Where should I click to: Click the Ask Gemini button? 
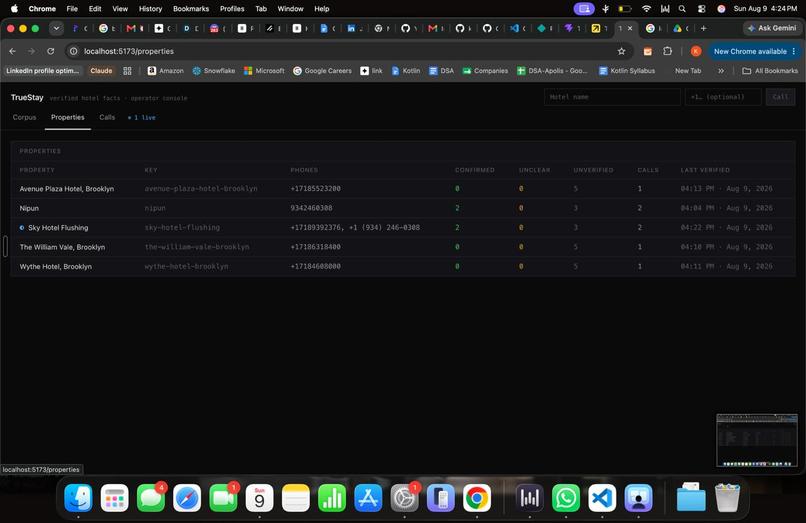click(x=771, y=28)
